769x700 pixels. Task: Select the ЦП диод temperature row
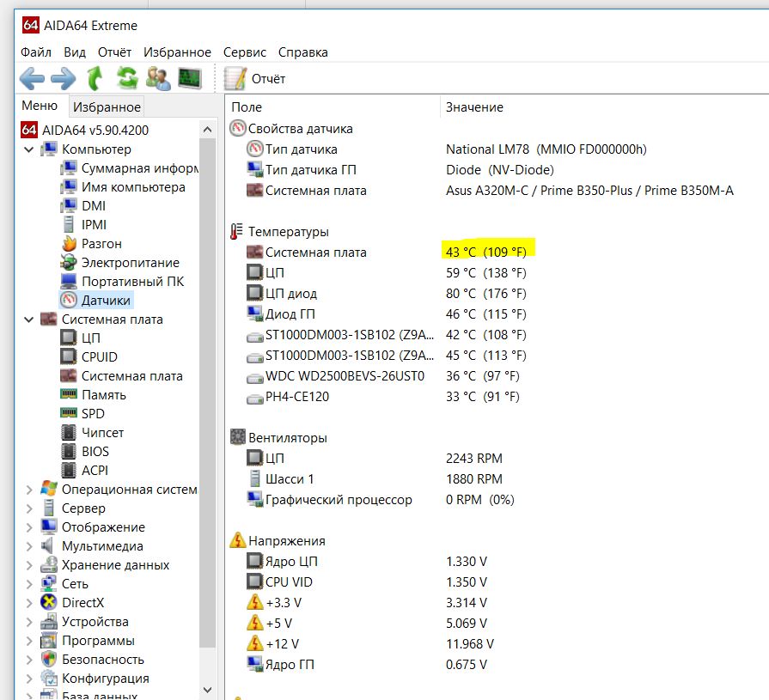[x=387, y=293]
